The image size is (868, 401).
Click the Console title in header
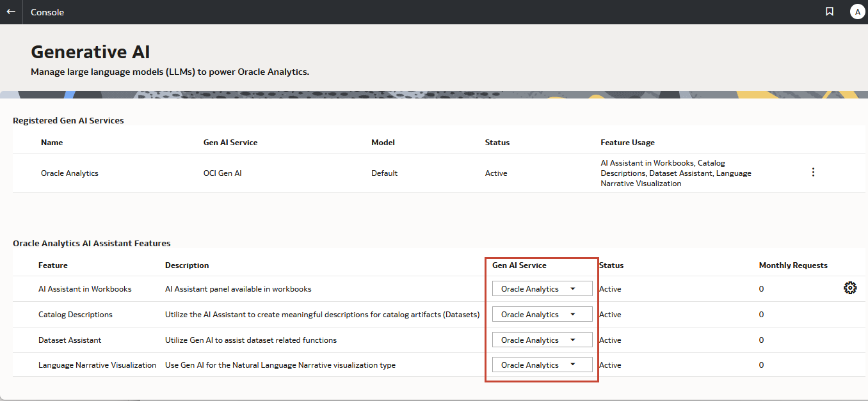pyautogui.click(x=47, y=12)
